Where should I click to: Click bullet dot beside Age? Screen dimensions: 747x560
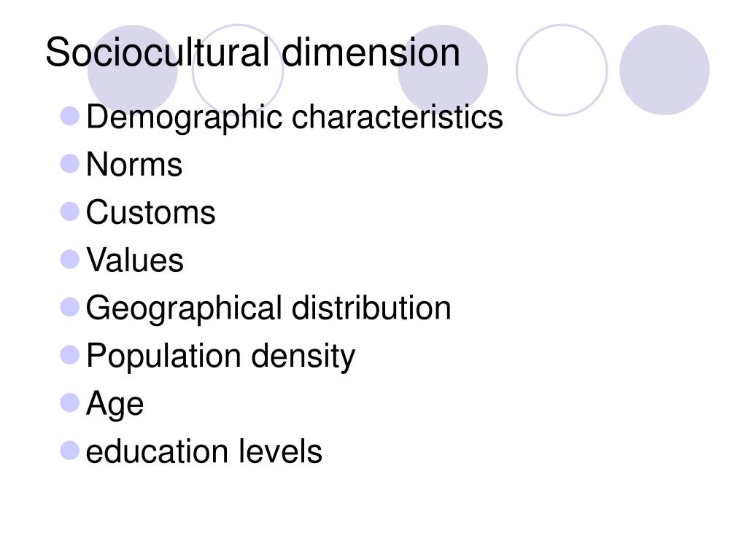click(x=69, y=402)
